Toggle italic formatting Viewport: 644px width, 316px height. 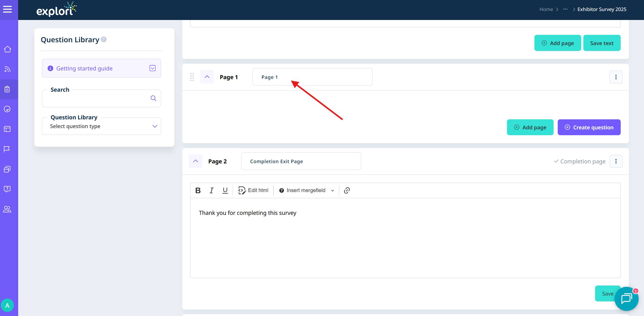click(211, 190)
